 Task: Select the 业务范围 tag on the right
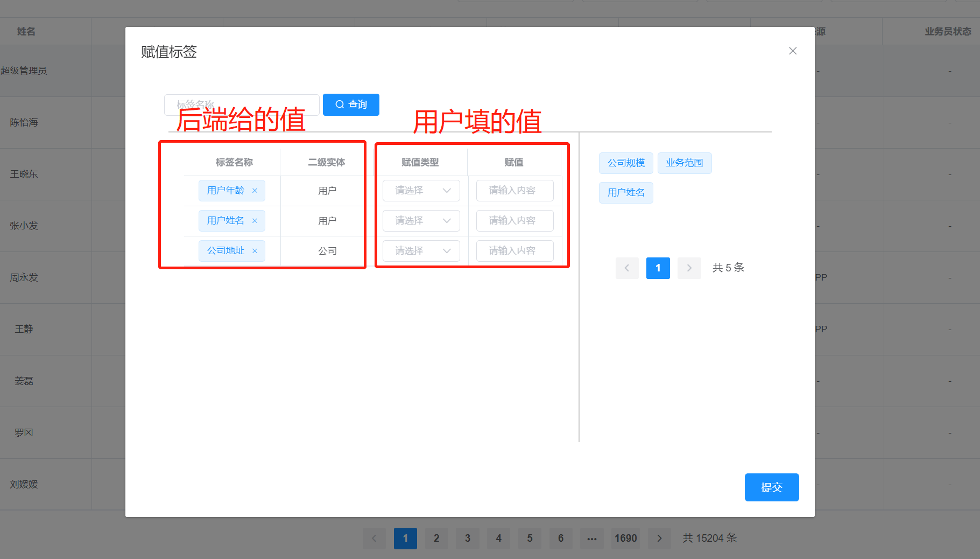[685, 163]
